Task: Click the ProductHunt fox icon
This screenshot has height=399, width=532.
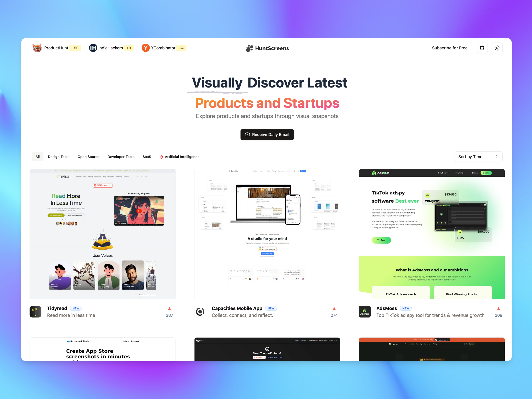Action: [37, 48]
